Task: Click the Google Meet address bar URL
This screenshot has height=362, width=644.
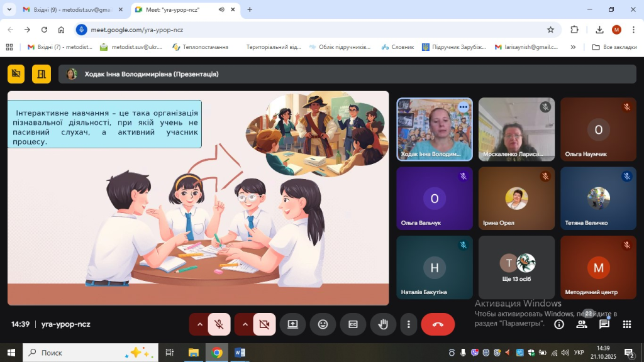Action: (x=314, y=30)
